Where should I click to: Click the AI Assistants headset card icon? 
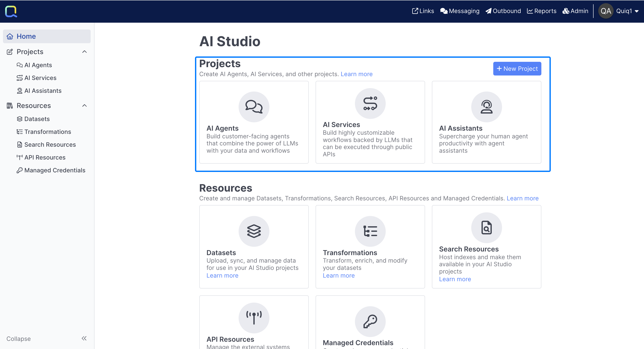point(486,107)
